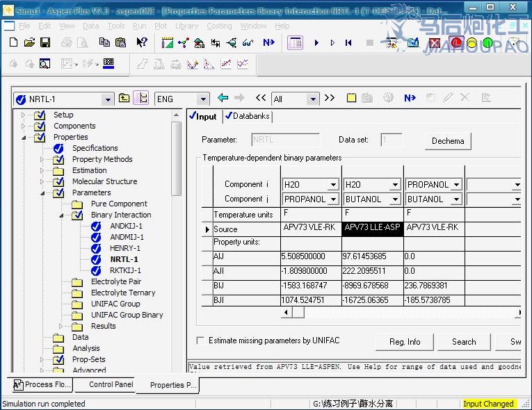Click the red circle status icon
Screen dimensions: 532x410
[456, 43]
